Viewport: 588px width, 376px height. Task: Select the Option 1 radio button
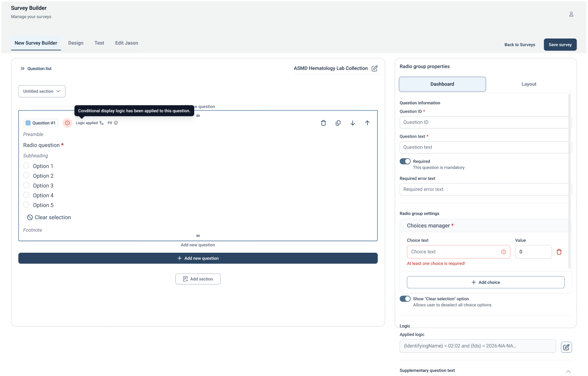tap(26, 166)
